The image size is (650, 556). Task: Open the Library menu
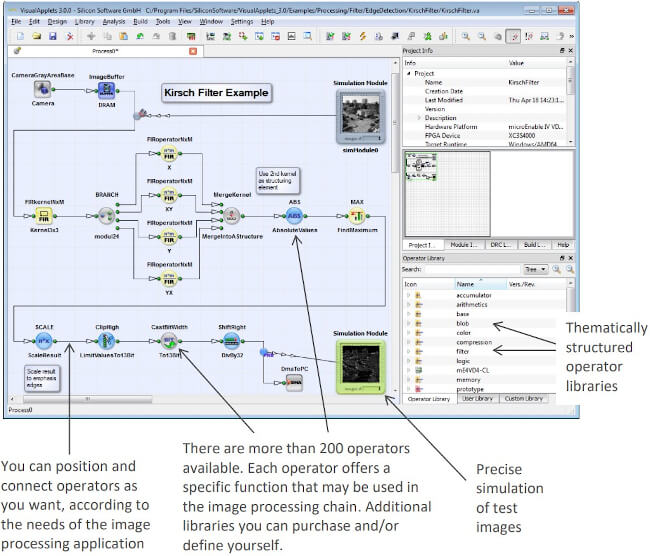[x=85, y=21]
